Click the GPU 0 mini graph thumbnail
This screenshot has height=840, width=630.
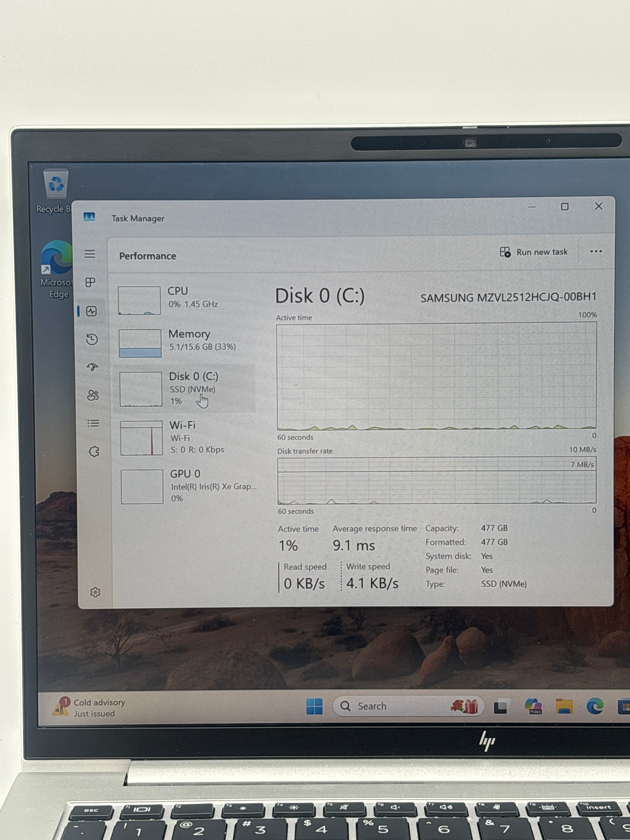point(142,487)
